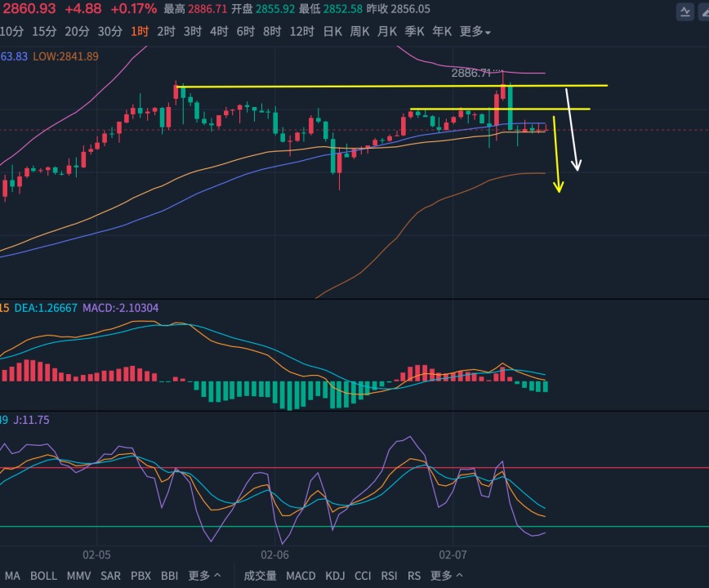The height and width of the screenshot is (588, 709).
Task: Open the 年K yearly chart
Action: tap(442, 32)
